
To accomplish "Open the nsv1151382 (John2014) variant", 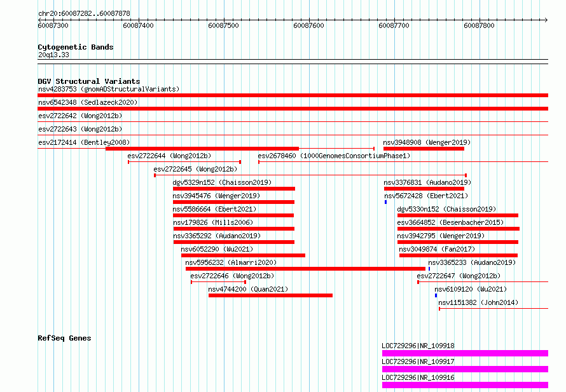I will (478, 302).
